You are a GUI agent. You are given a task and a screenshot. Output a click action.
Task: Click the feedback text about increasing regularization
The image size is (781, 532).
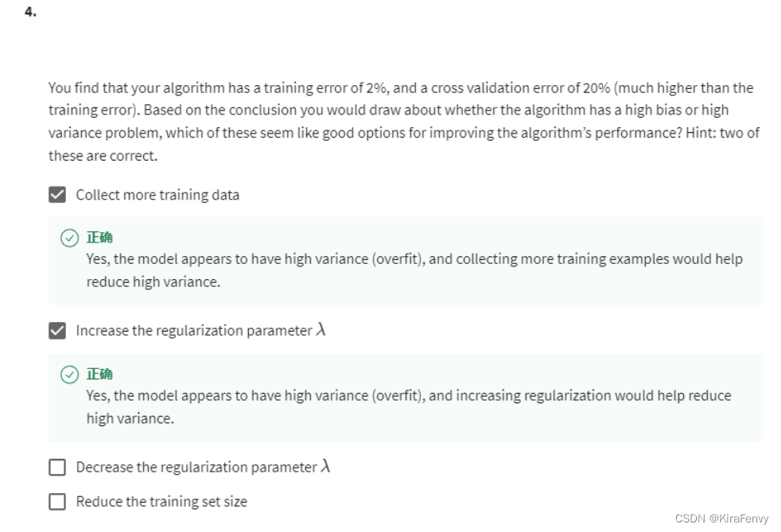[409, 407]
